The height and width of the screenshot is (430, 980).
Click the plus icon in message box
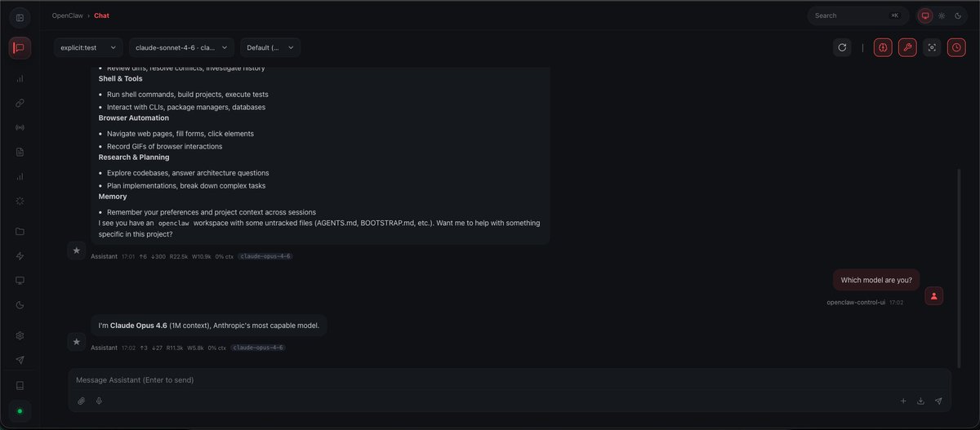pyautogui.click(x=903, y=401)
